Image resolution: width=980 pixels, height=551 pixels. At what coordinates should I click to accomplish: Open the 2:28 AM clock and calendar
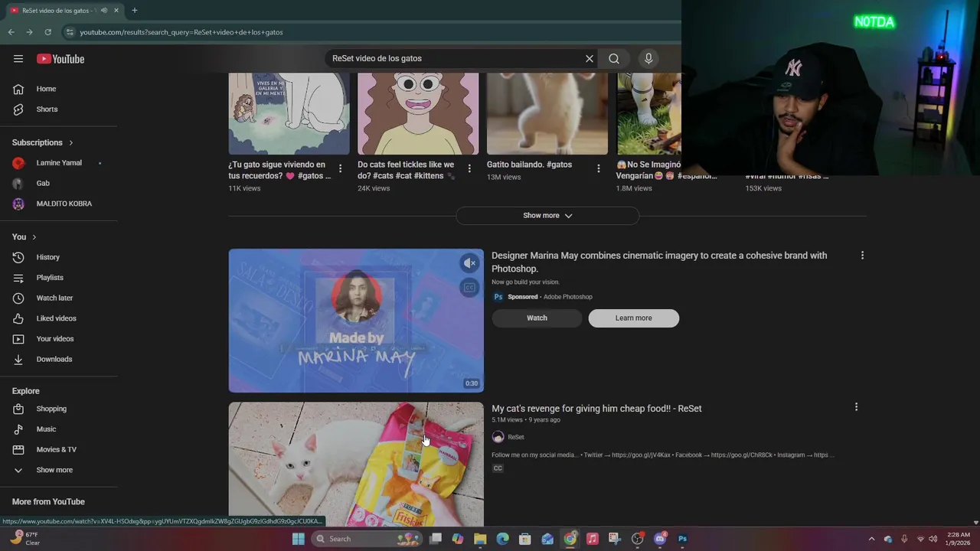[x=959, y=539]
